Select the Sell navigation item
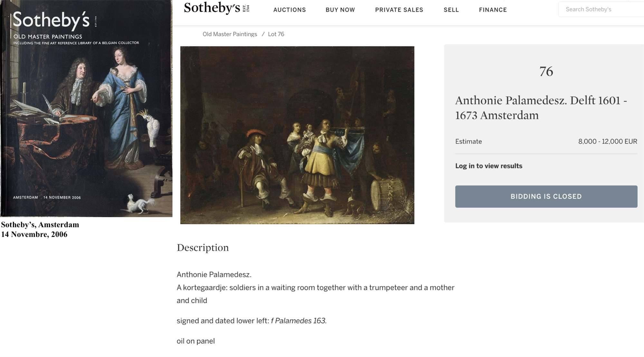The height and width of the screenshot is (357, 644). click(x=451, y=10)
